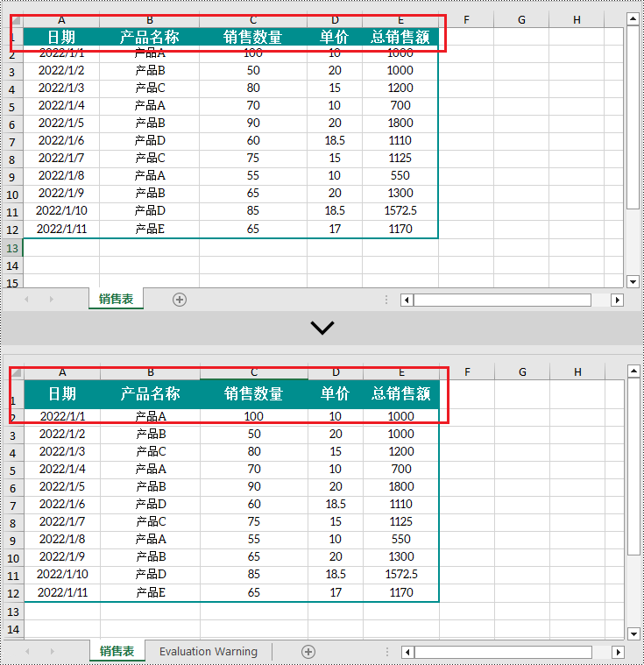
Task: Click the tab-bar splitter dots in the bottom spreadsheet
Action: click(387, 652)
